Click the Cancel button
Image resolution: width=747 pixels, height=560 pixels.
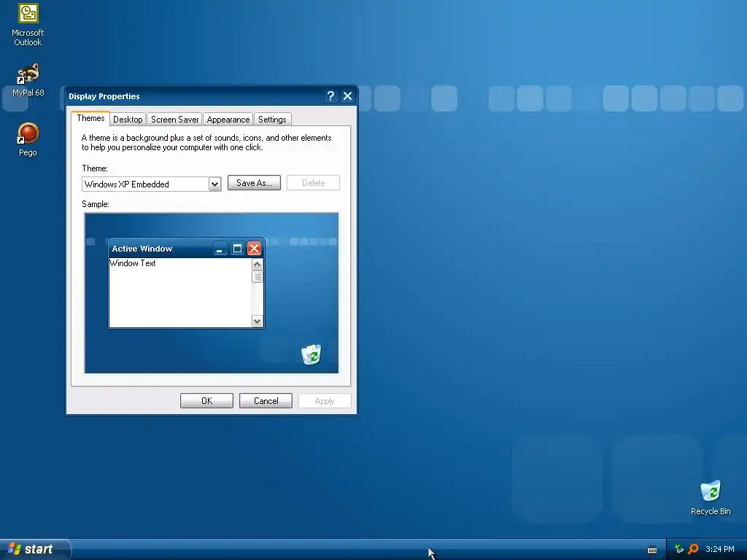tap(266, 401)
